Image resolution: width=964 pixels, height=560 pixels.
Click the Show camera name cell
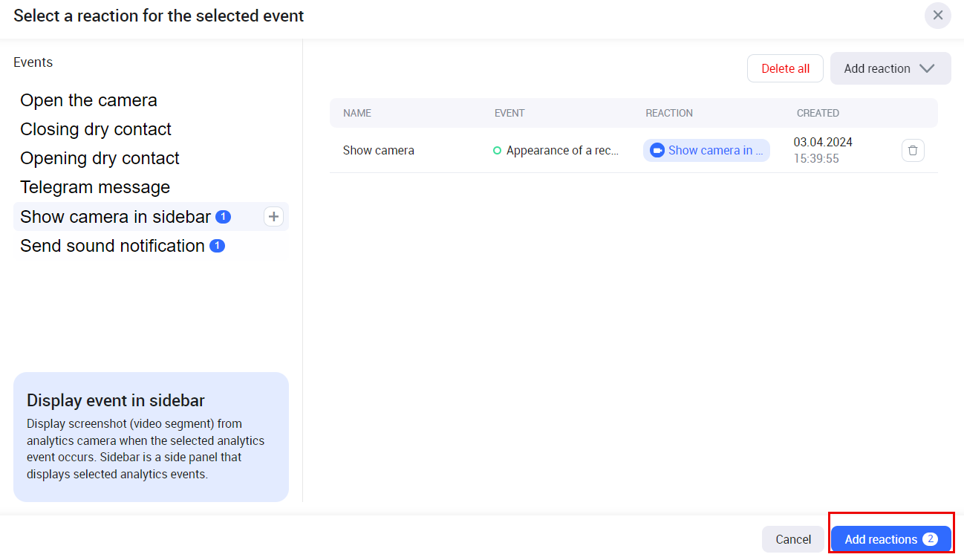point(379,150)
